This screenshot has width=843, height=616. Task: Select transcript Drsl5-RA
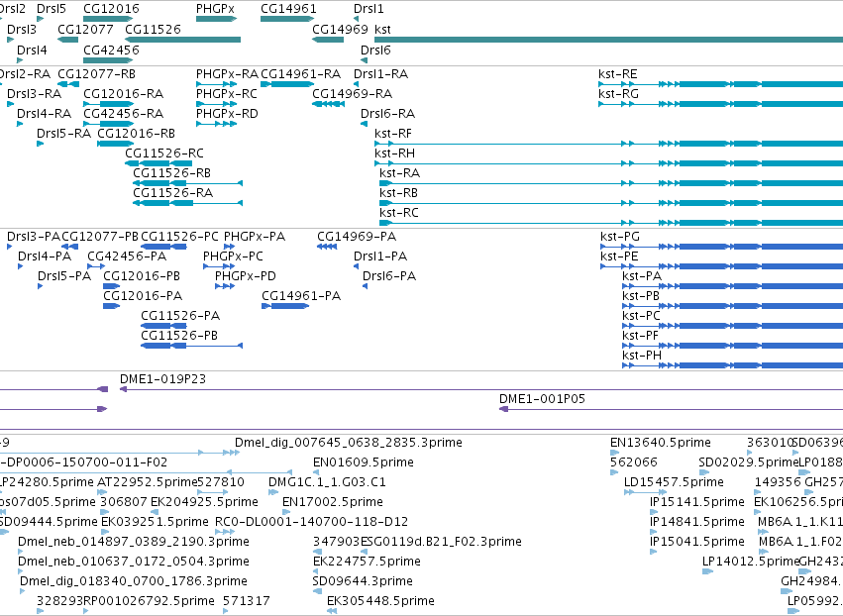64,134
